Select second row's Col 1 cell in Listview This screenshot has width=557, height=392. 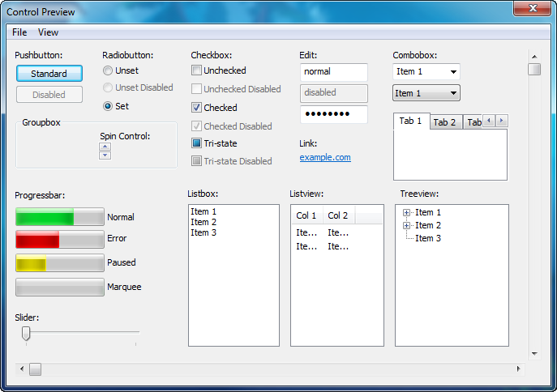306,246
